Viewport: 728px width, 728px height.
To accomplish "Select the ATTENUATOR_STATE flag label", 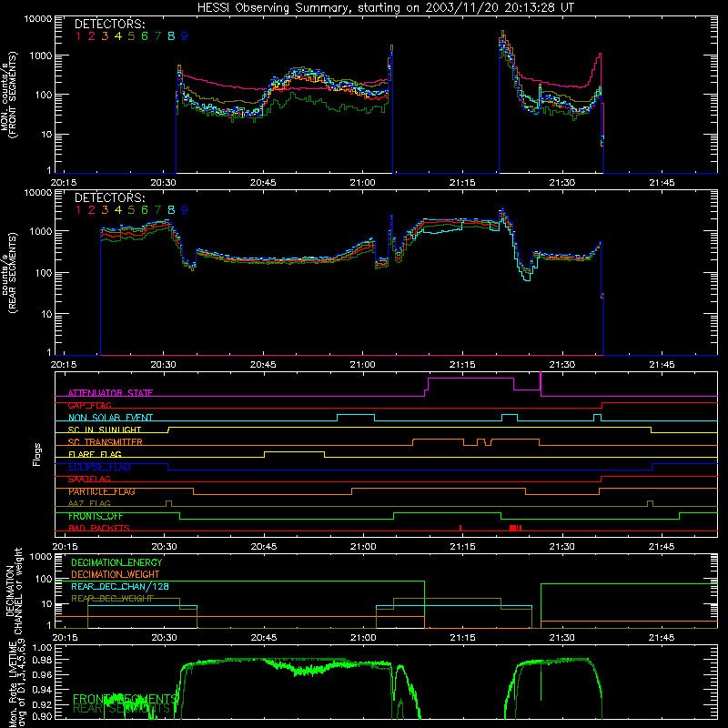I will [110, 393].
